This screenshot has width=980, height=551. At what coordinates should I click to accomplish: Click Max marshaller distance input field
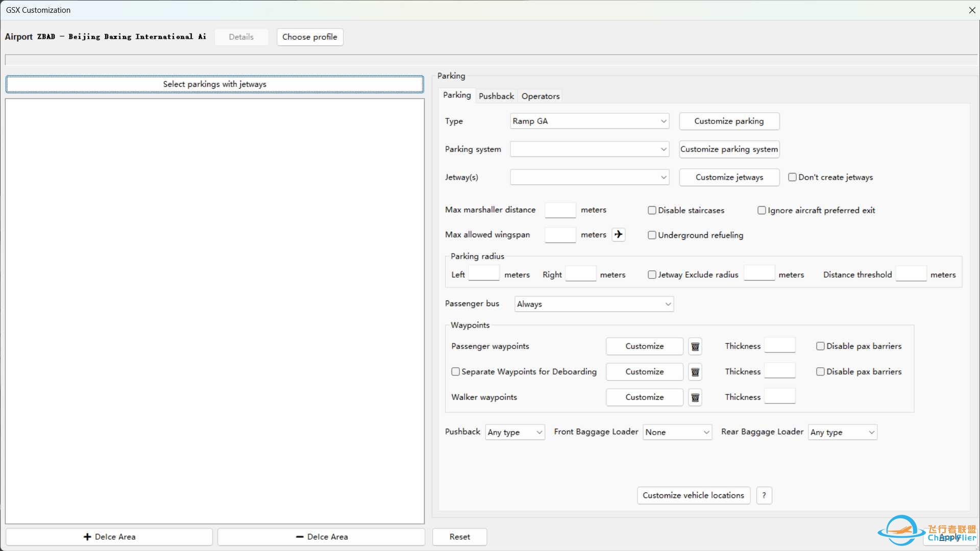click(560, 210)
